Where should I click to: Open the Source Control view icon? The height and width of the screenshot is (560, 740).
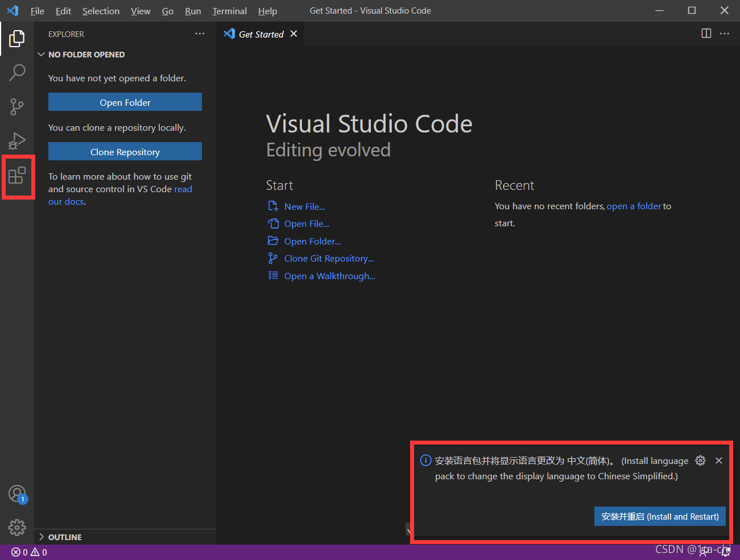pyautogui.click(x=17, y=106)
